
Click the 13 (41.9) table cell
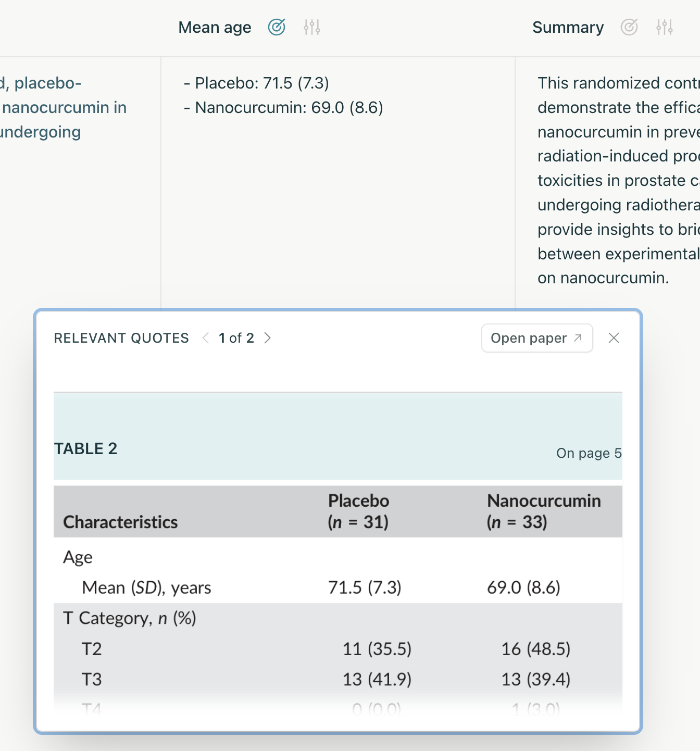pos(377,680)
